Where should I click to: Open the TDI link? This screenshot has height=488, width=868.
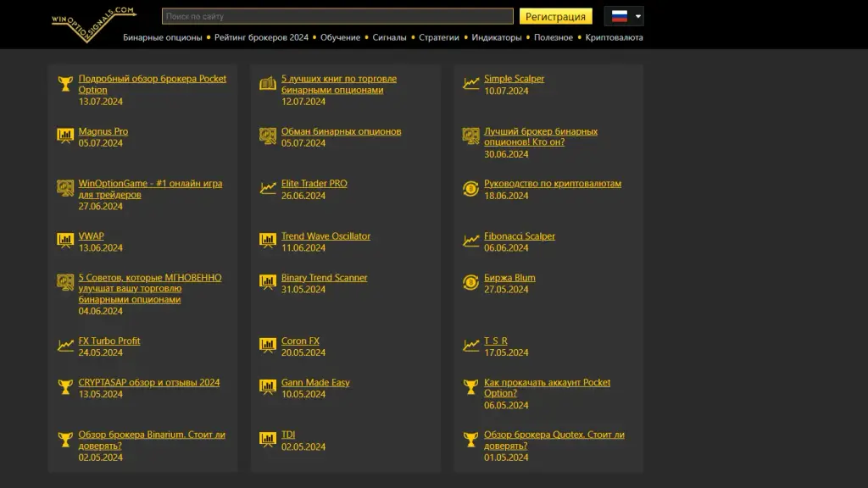(288, 435)
